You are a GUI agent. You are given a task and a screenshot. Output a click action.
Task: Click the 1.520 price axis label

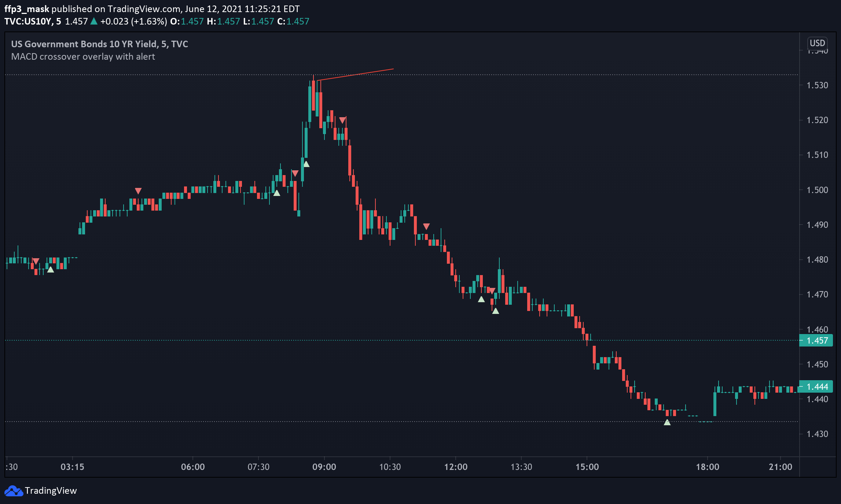817,120
